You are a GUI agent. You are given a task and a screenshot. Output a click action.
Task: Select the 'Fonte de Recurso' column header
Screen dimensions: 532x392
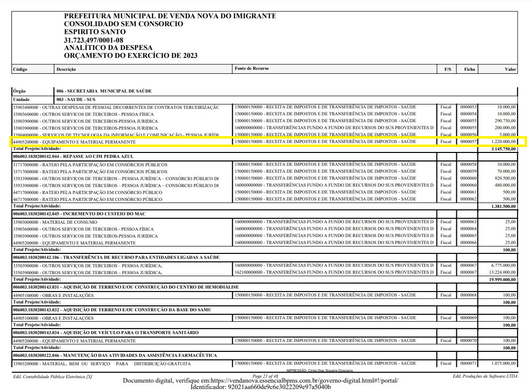[251, 69]
